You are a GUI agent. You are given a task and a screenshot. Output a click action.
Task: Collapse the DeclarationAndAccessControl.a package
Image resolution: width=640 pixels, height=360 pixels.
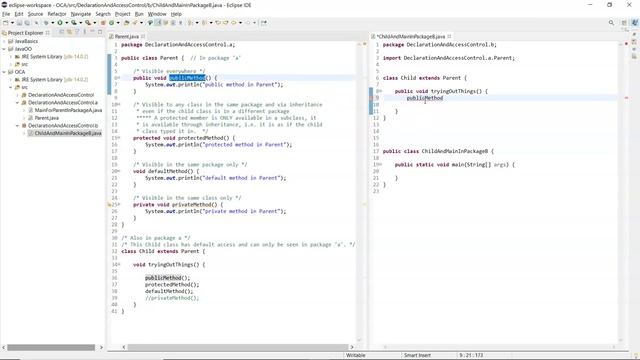click(x=17, y=102)
